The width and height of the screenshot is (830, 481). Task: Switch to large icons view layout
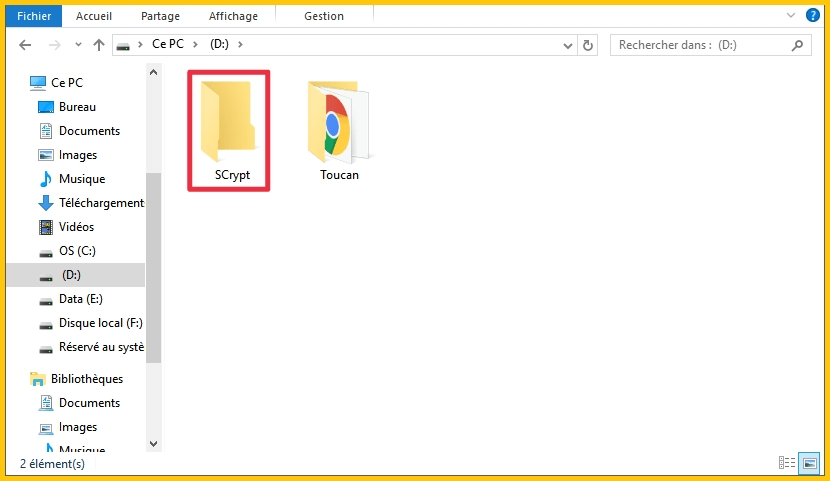pyautogui.click(x=809, y=463)
